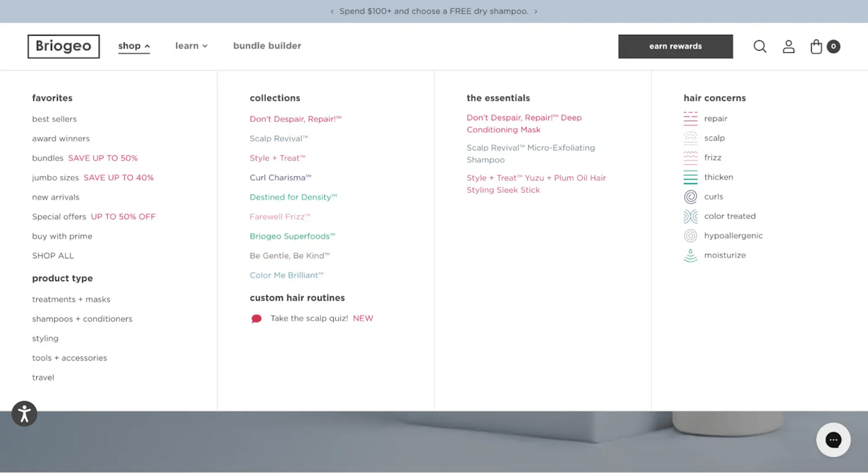Click the cart count badge
The width and height of the screenshot is (868, 473).
[833, 47]
